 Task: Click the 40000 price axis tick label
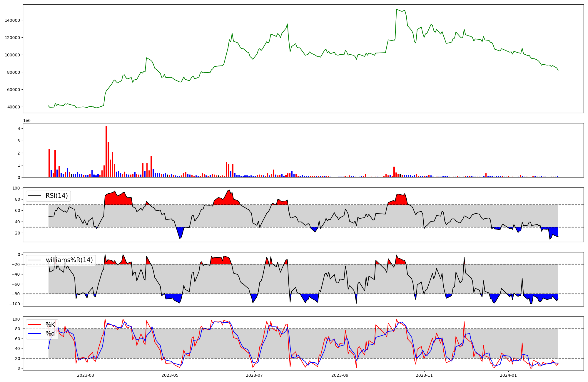tap(14, 107)
